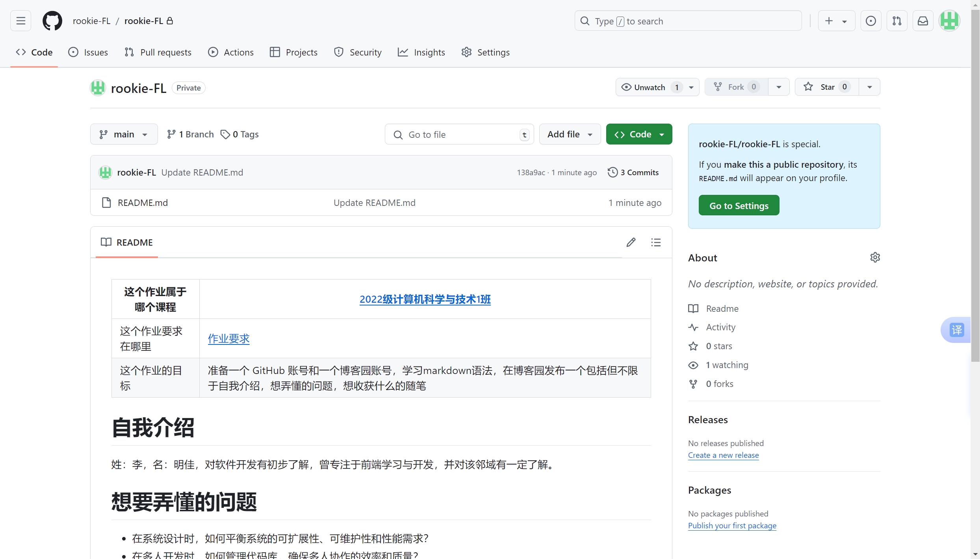Open the GitHub homepage logo
The image size is (980, 559).
coord(52,20)
